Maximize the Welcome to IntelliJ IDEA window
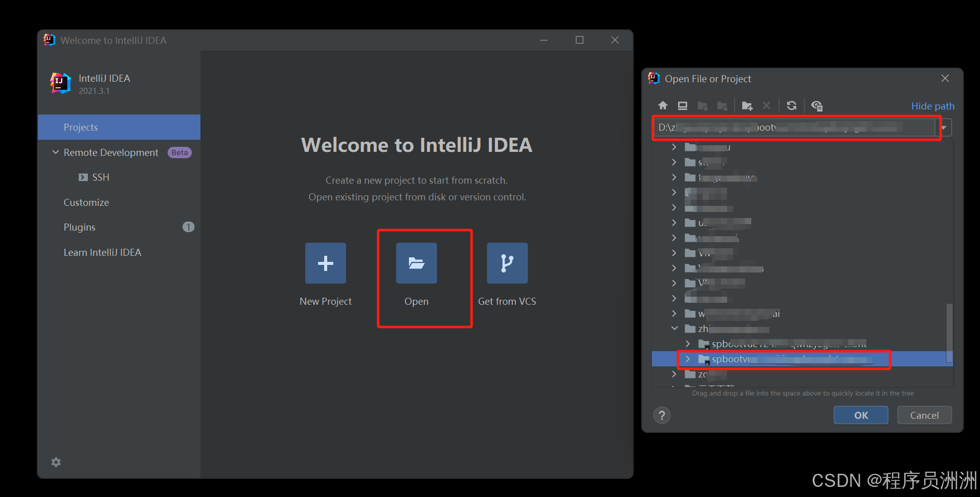Screen dimensions: 980x497 point(580,40)
